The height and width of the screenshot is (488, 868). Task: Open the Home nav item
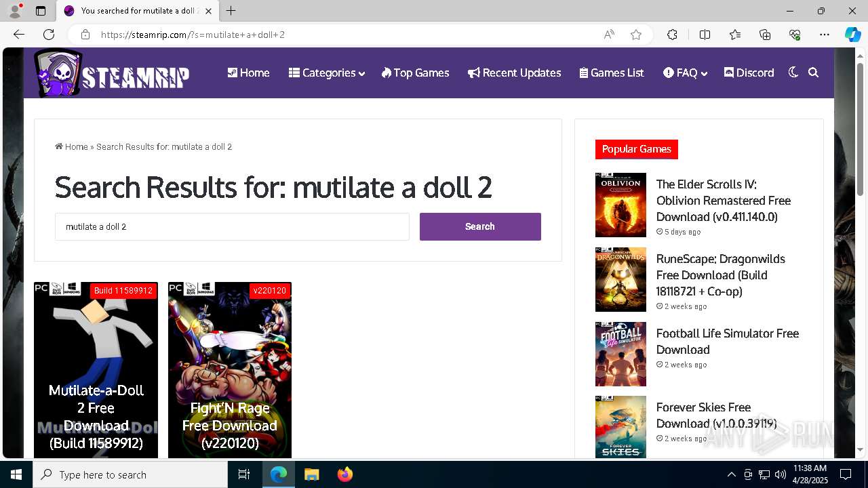[248, 73]
